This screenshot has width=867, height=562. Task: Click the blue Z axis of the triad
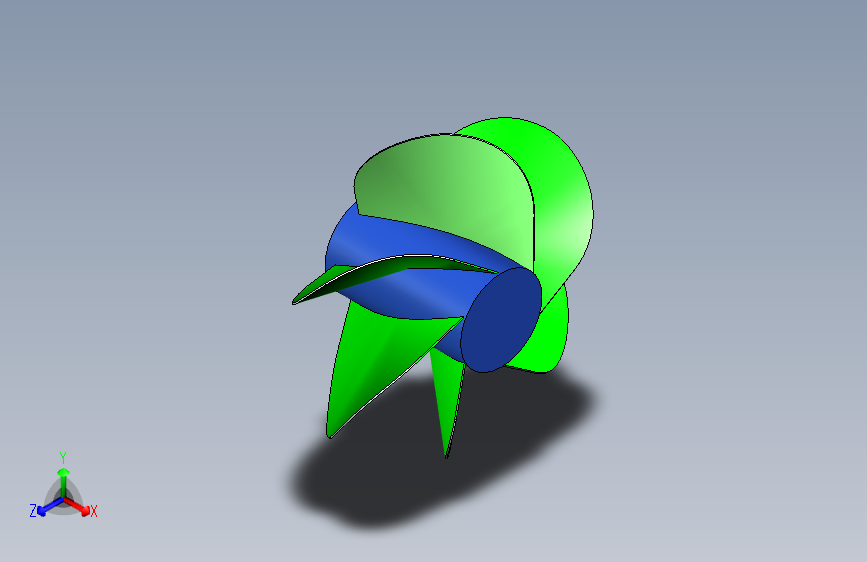point(50,506)
